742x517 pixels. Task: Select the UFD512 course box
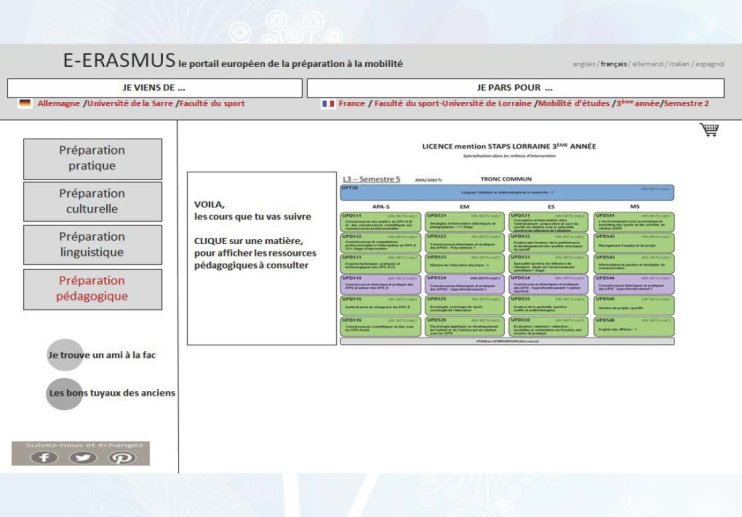click(x=380, y=243)
